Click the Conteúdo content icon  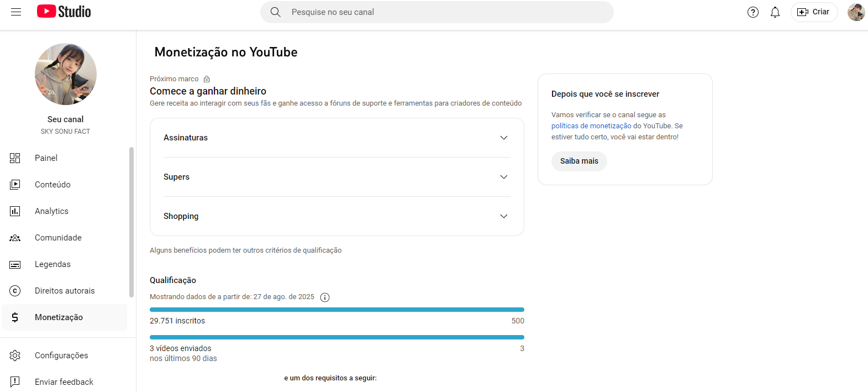pyautogui.click(x=15, y=185)
